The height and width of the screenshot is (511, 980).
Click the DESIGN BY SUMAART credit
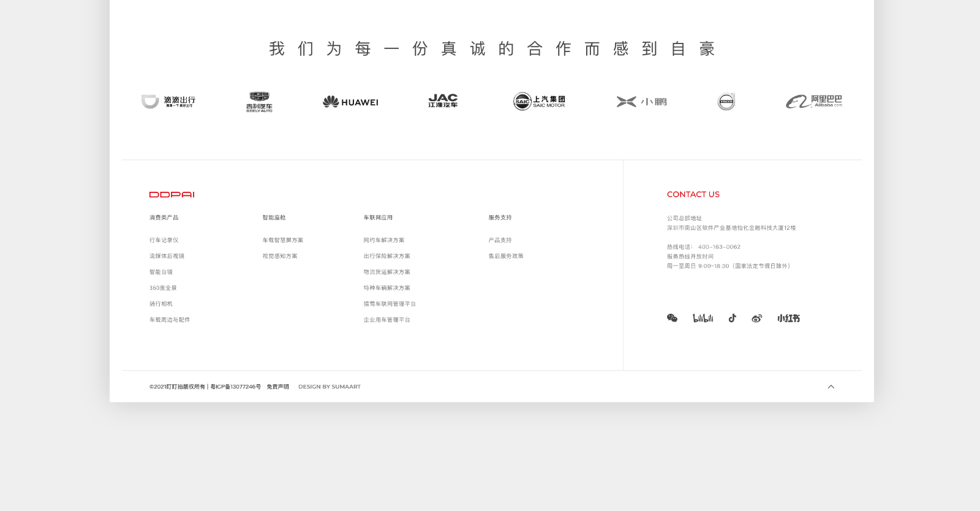coord(330,387)
